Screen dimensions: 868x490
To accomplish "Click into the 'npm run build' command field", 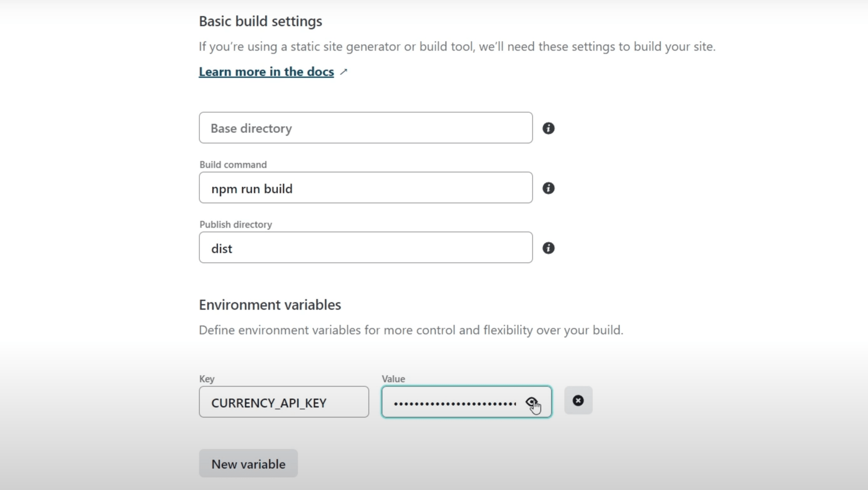I will coord(365,188).
